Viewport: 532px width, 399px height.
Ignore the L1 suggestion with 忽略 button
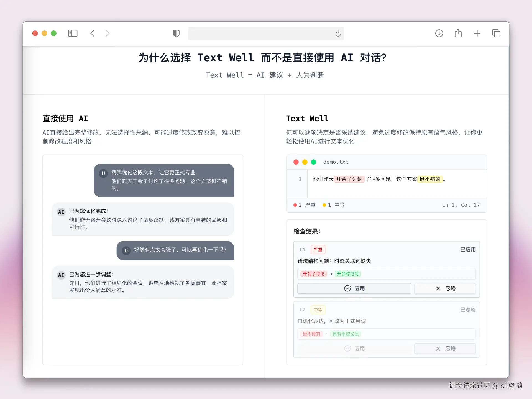[x=445, y=288]
